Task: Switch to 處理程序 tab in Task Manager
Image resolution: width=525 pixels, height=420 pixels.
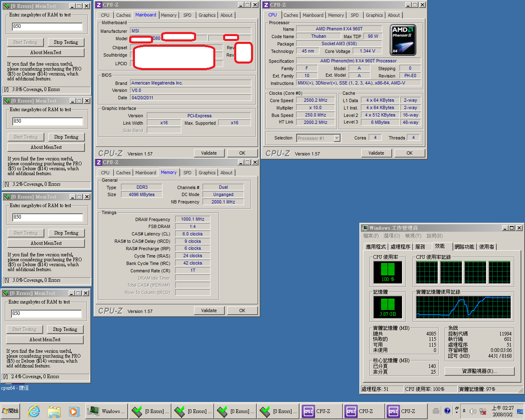Action: (x=400, y=247)
